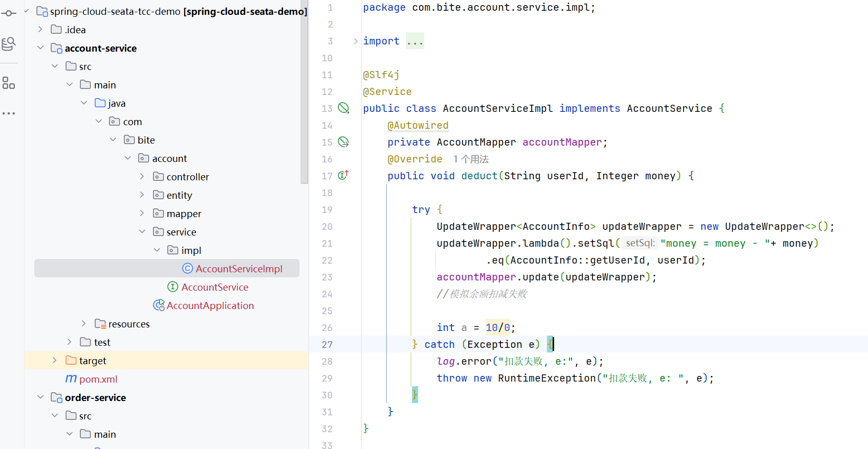Click the folded import '...' placeholder
Image resolution: width=868 pixels, height=449 pixels.
pyautogui.click(x=415, y=41)
